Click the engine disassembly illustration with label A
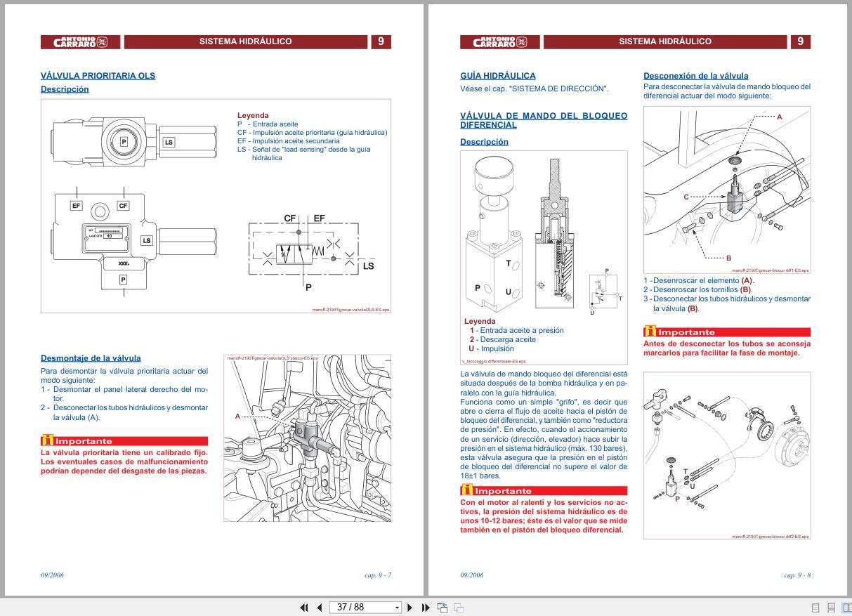852x616 pixels. 307,438
